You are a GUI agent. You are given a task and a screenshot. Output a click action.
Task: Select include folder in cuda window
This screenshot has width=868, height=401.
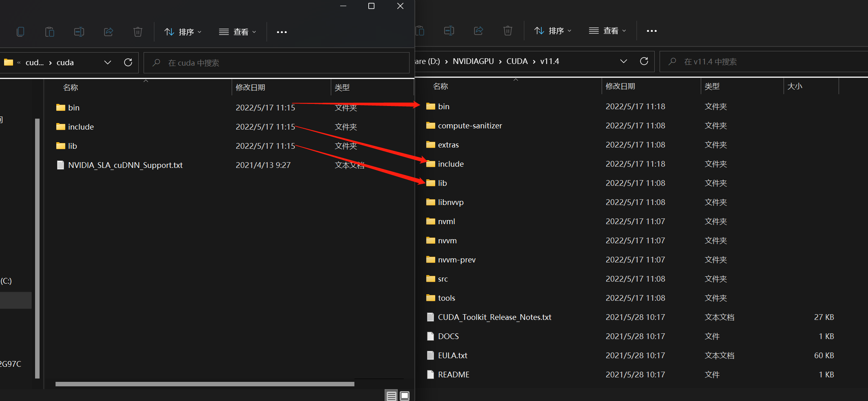(81, 127)
